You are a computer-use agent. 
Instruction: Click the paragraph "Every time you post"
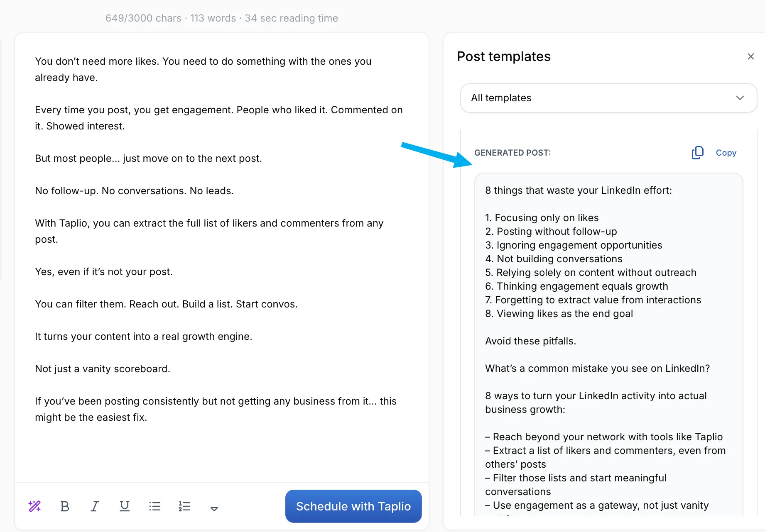click(x=219, y=118)
